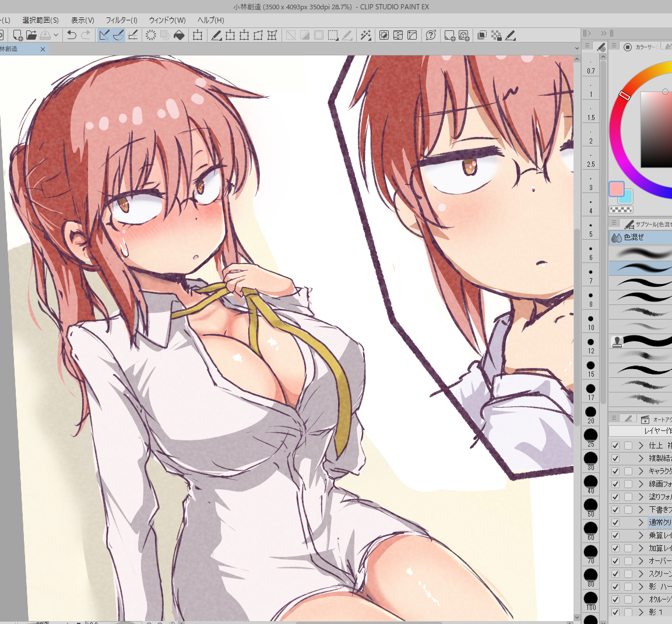Select the pink main color swatch

pos(616,189)
